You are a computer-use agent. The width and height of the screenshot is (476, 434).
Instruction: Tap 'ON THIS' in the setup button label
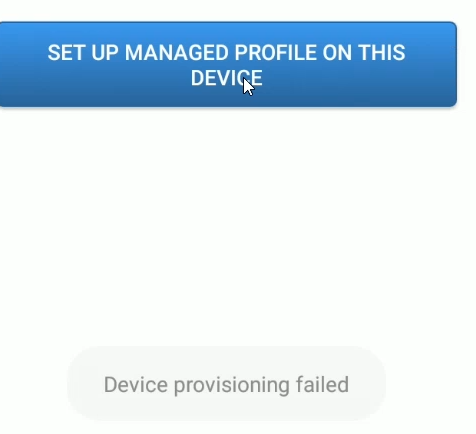point(364,53)
